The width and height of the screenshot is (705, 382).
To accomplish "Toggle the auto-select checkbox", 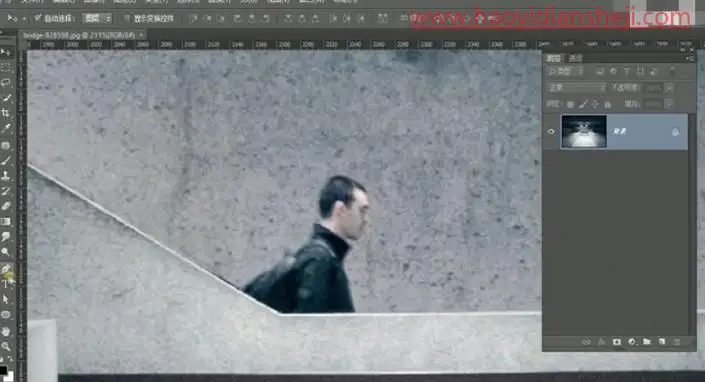I will pos(38,18).
